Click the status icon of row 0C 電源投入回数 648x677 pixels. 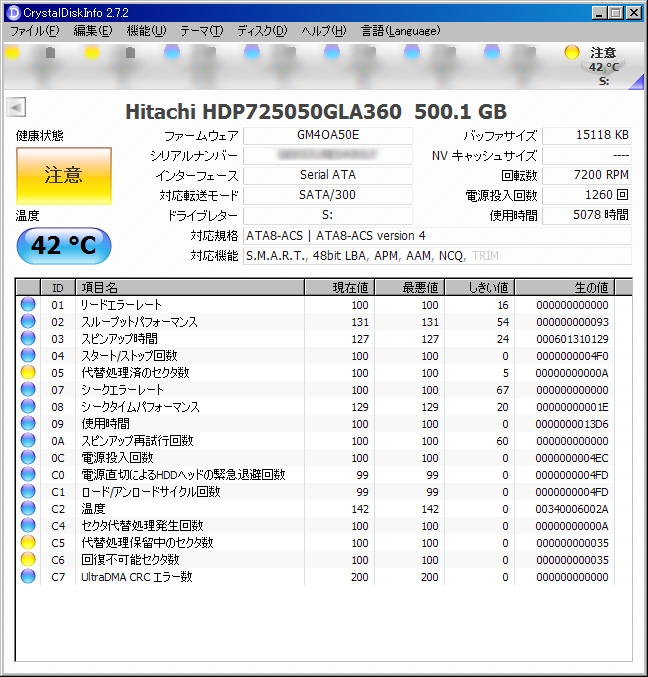pyautogui.click(x=28, y=457)
